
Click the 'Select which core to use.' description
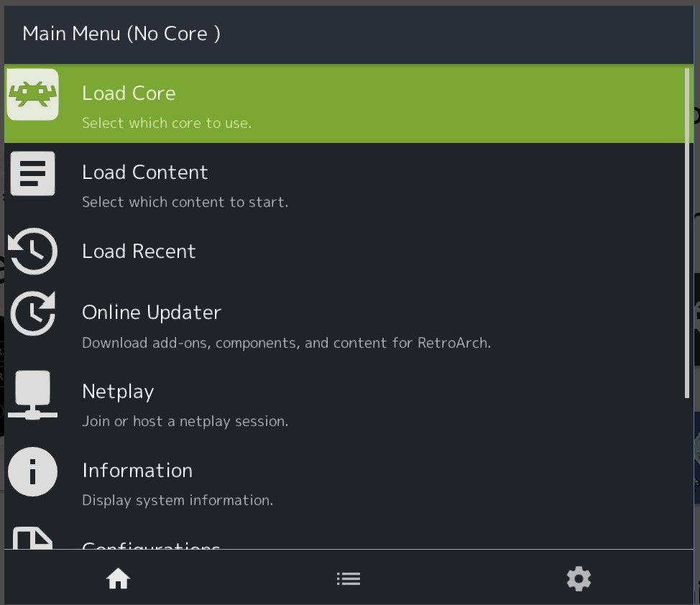[167, 123]
